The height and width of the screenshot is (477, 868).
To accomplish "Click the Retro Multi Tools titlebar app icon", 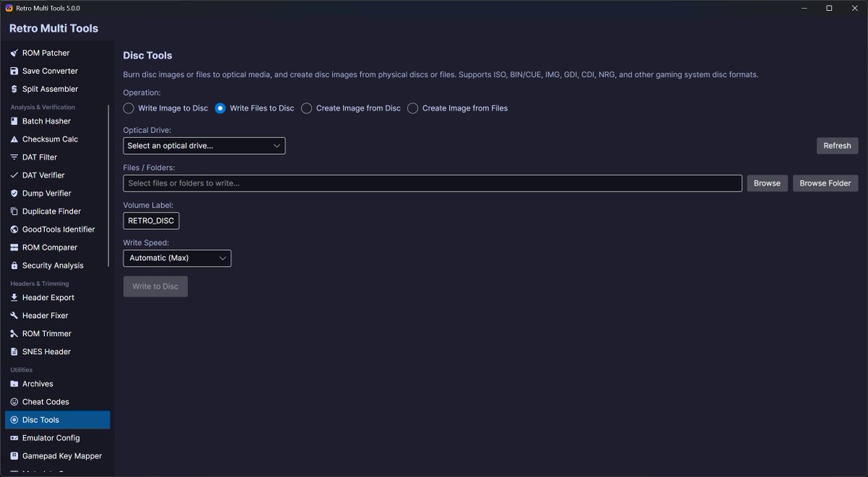I will (9, 8).
